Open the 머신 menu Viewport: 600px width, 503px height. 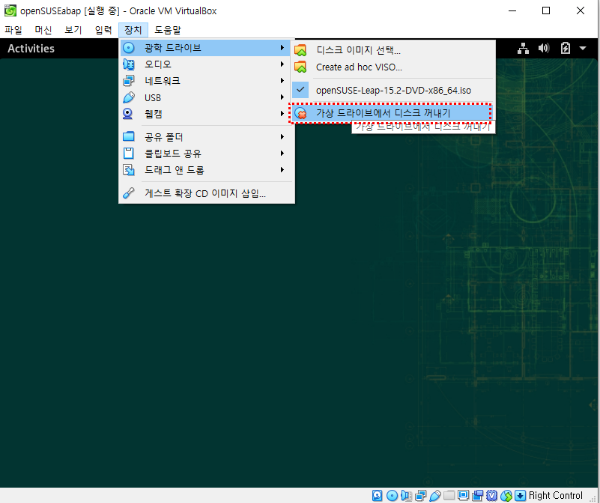pos(43,30)
